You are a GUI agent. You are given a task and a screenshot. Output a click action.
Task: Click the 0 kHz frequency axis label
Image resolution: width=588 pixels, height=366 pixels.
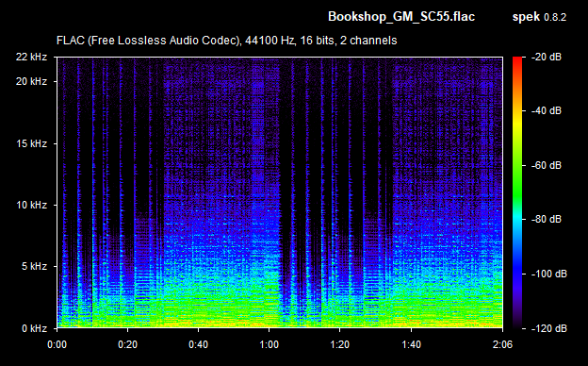(34, 328)
